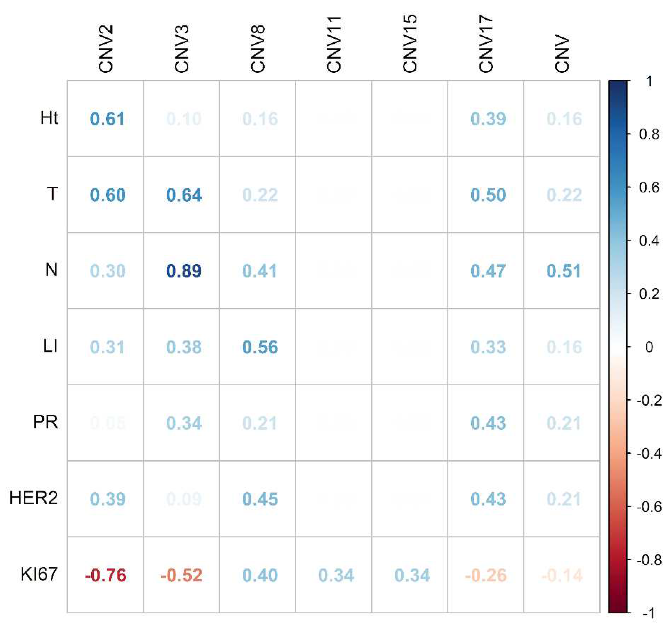
Task: Click the PR row label
Action: (x=45, y=422)
